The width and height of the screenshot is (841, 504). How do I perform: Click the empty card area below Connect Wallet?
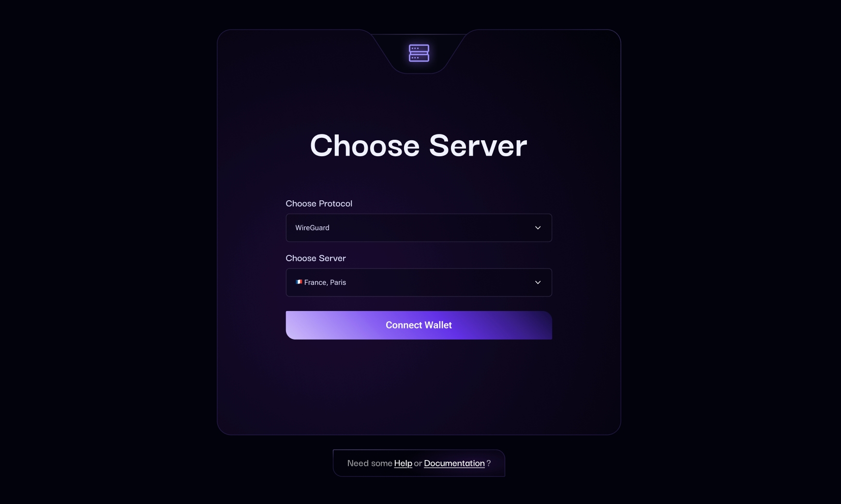click(419, 387)
